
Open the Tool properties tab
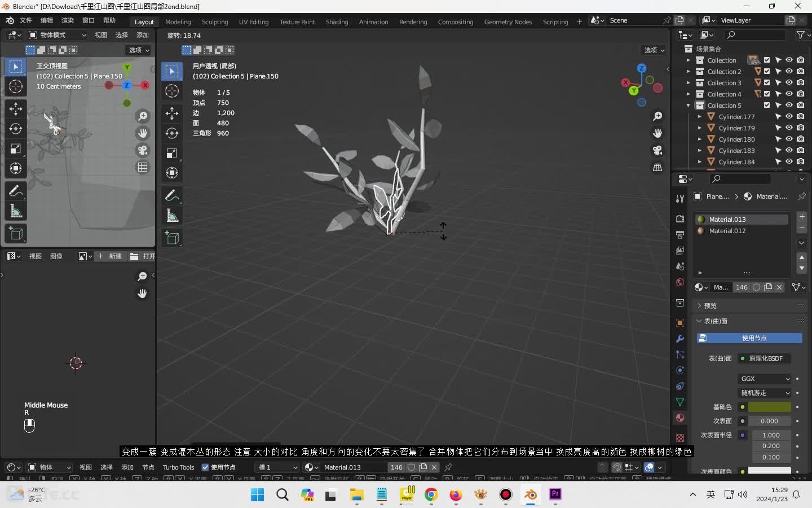click(x=680, y=198)
